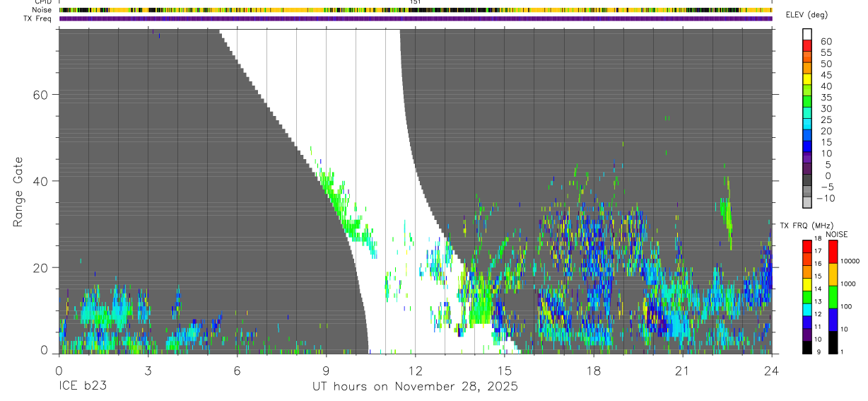Select yellow segment of ELEV colorbar

[x=807, y=79]
